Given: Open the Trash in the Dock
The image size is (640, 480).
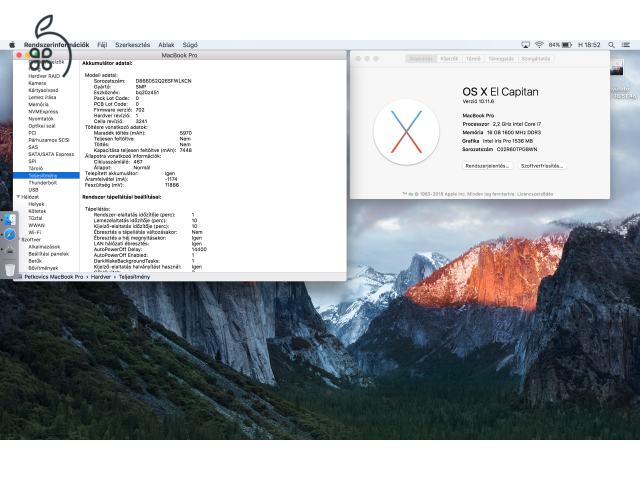Looking at the screenshot, I should pos(10,269).
